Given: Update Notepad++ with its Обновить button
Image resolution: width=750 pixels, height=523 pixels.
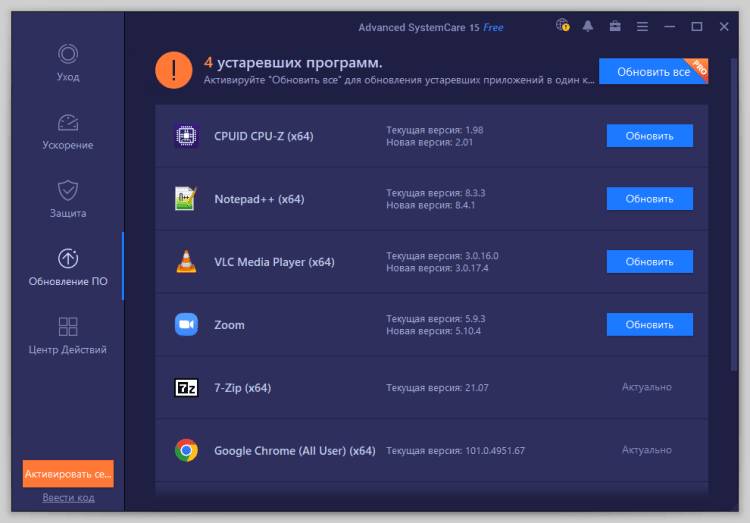Looking at the screenshot, I should 650,199.
